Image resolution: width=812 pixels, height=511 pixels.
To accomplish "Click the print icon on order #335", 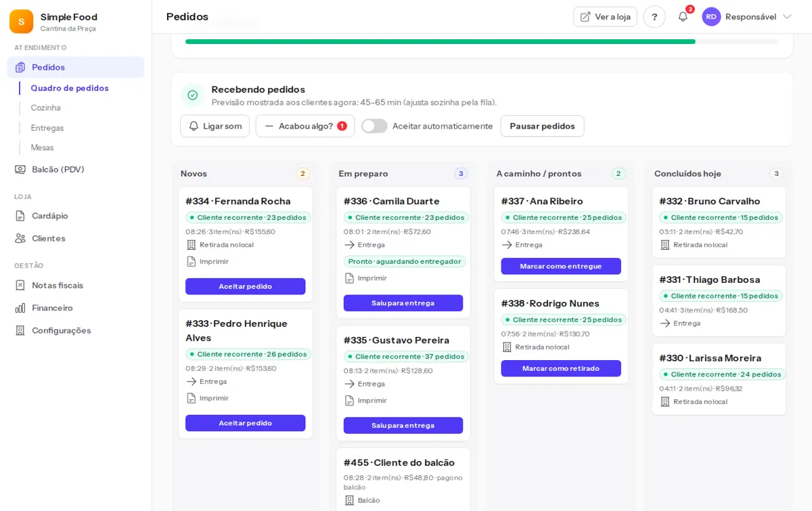I will 349,401.
